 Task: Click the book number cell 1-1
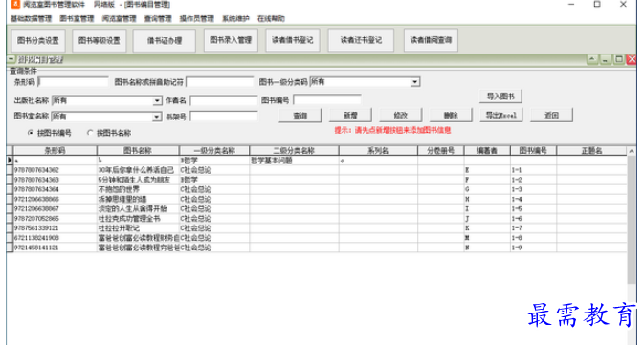533,170
